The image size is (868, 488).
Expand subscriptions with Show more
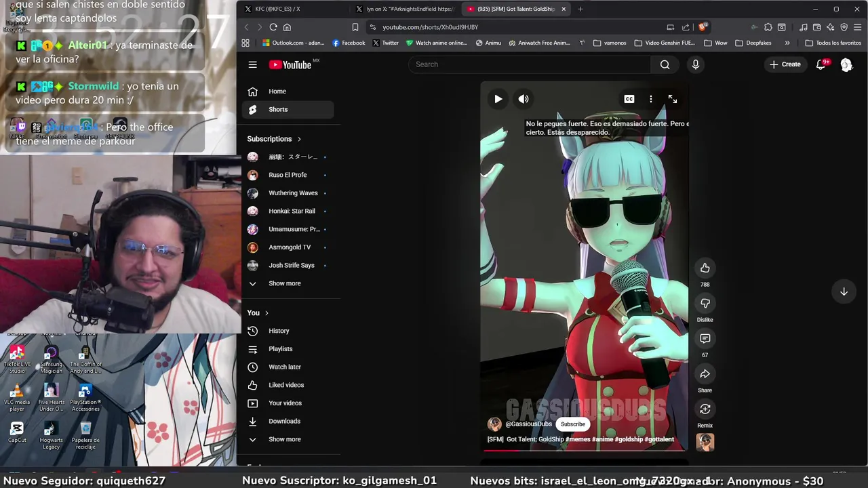[288, 283]
